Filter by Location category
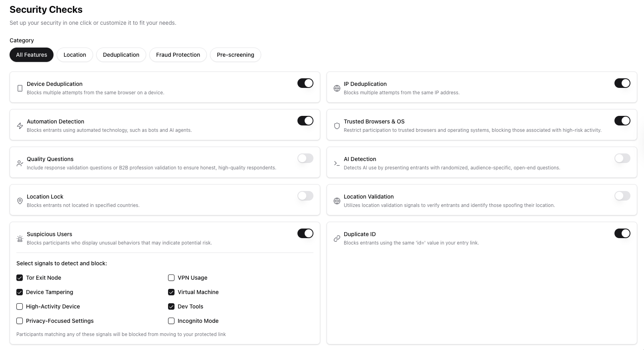The image size is (644, 350). click(x=75, y=55)
